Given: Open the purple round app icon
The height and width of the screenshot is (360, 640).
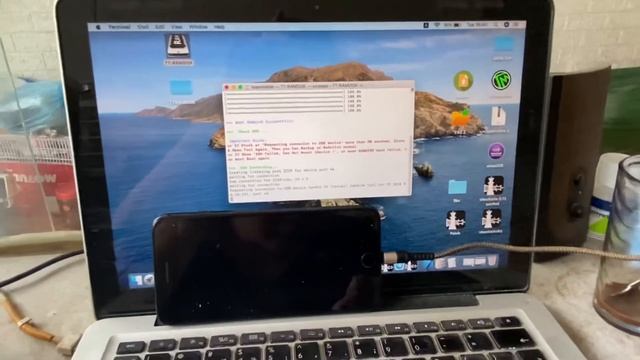Looking at the screenshot, I should [496, 152].
